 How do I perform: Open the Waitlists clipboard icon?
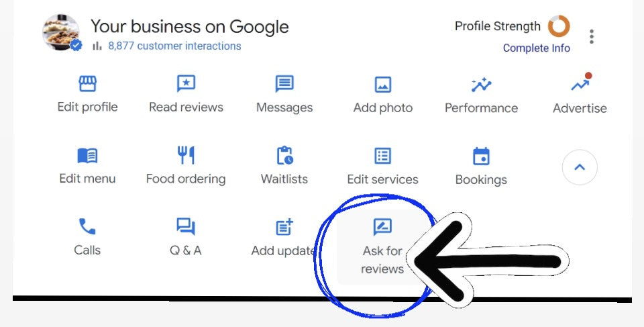(x=284, y=156)
